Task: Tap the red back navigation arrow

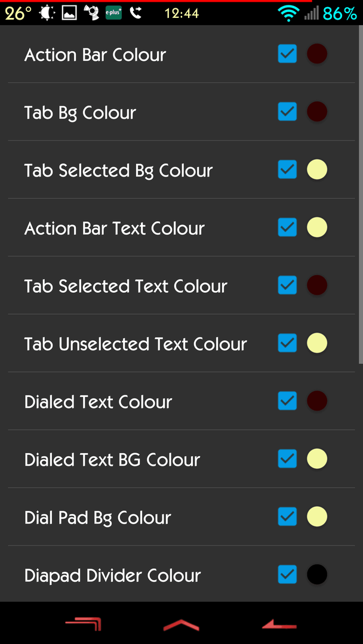Action: pos(279,624)
